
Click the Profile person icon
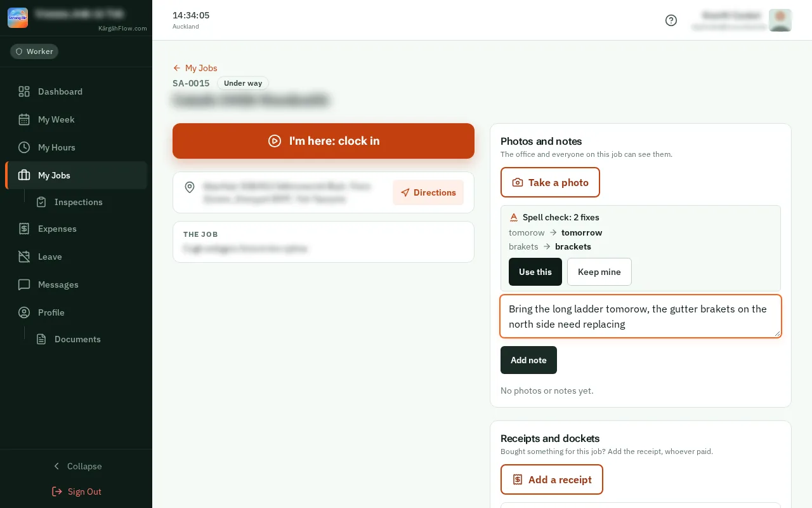(24, 312)
